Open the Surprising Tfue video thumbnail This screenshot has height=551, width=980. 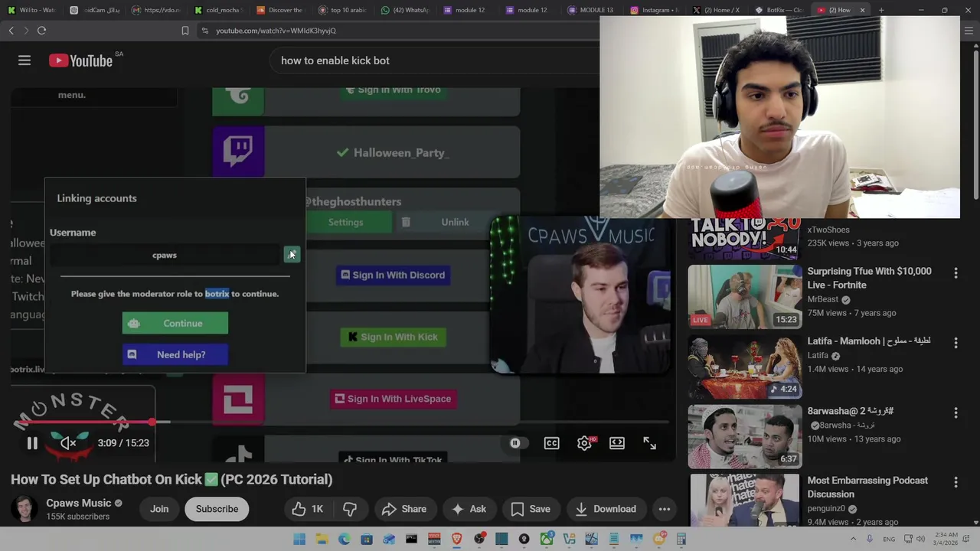click(744, 296)
